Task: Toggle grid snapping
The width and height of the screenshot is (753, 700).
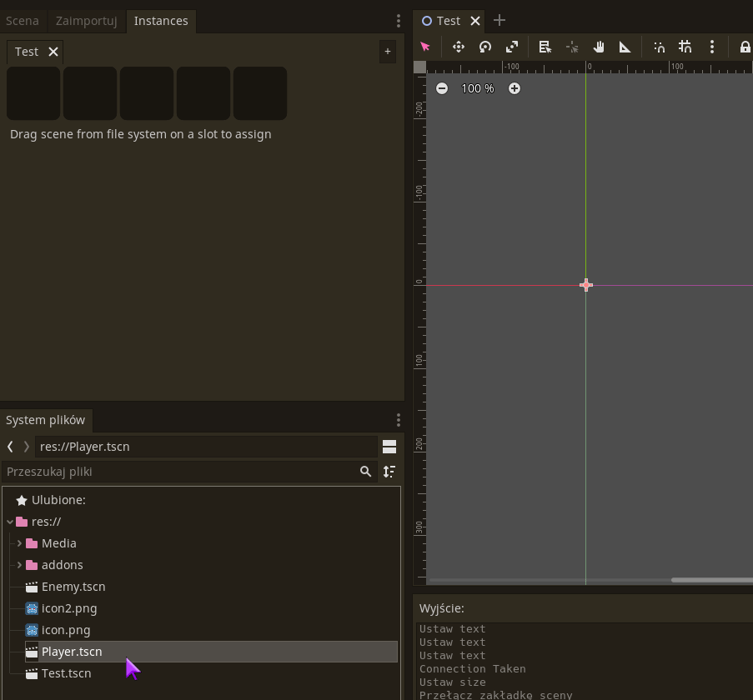Action: (685, 47)
